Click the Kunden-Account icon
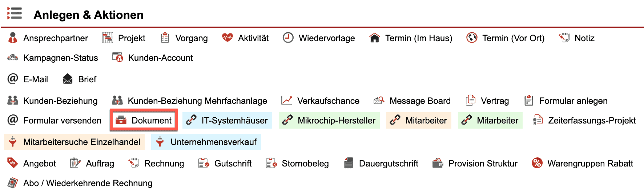Screen dimensions: 644x196 coord(118,58)
